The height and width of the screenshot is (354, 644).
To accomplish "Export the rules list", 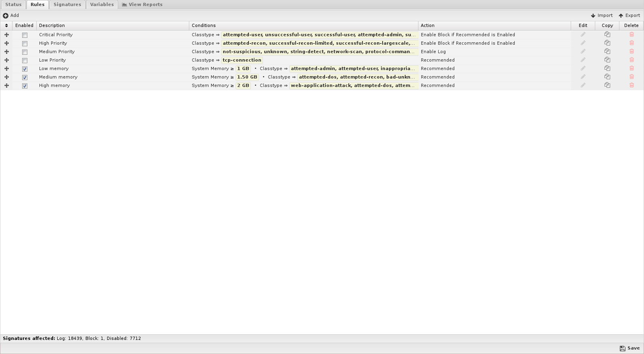I will click(629, 15).
